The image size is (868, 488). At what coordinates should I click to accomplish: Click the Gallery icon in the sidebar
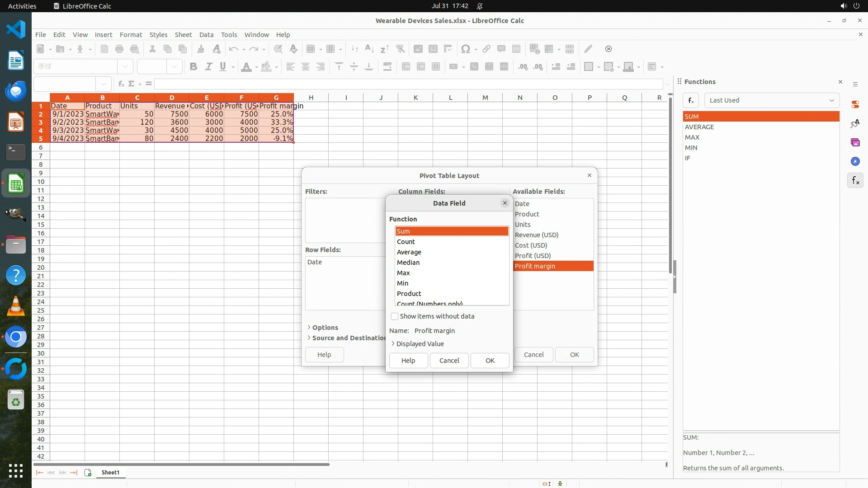click(855, 143)
